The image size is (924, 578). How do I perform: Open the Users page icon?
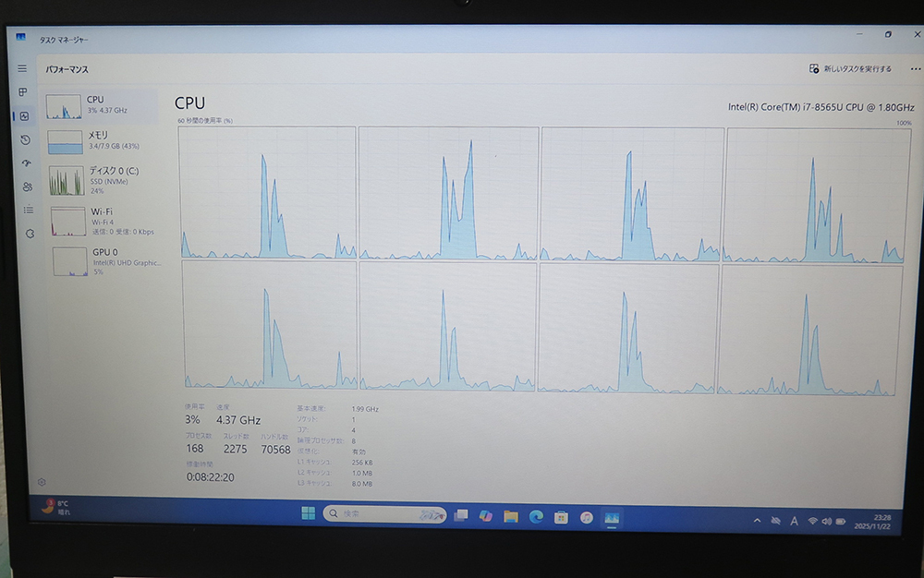point(27,187)
